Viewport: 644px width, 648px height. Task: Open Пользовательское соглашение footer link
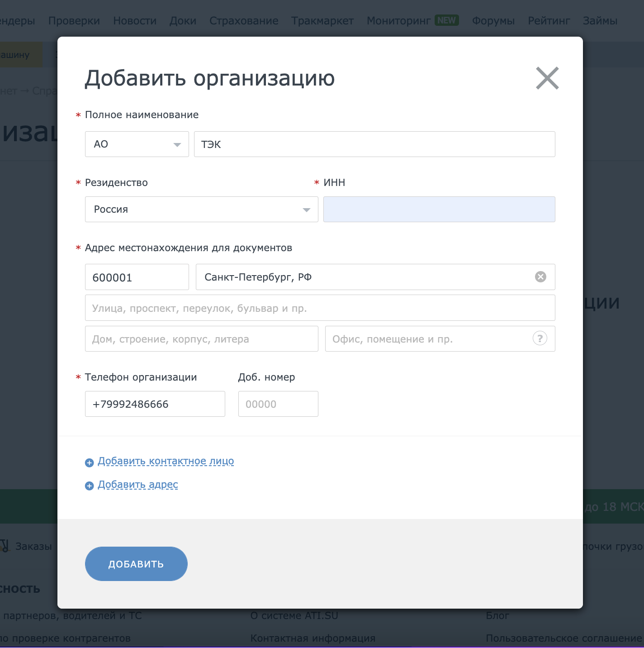pos(564,638)
